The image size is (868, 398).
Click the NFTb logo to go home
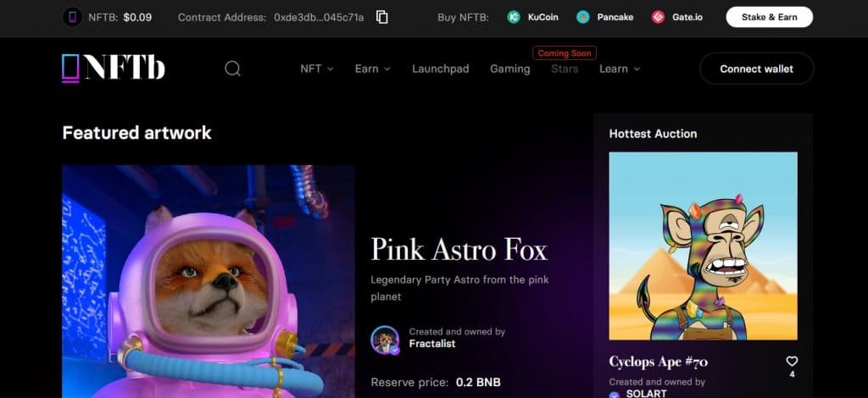coord(114,68)
